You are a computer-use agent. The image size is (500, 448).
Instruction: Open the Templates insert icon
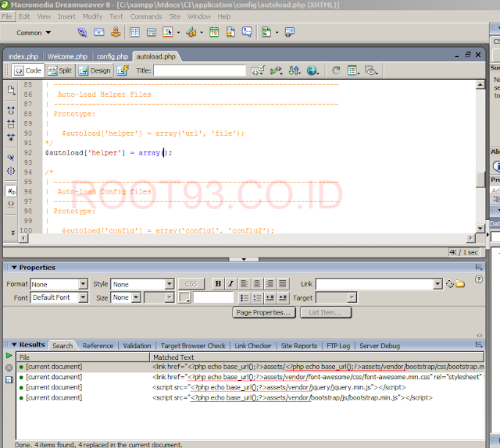tap(266, 32)
